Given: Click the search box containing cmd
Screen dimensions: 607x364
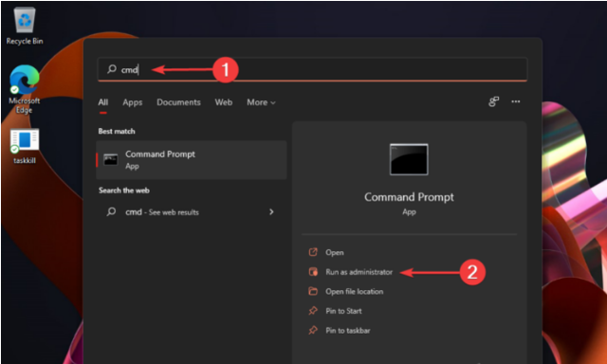Looking at the screenshot, I should click(x=312, y=69).
